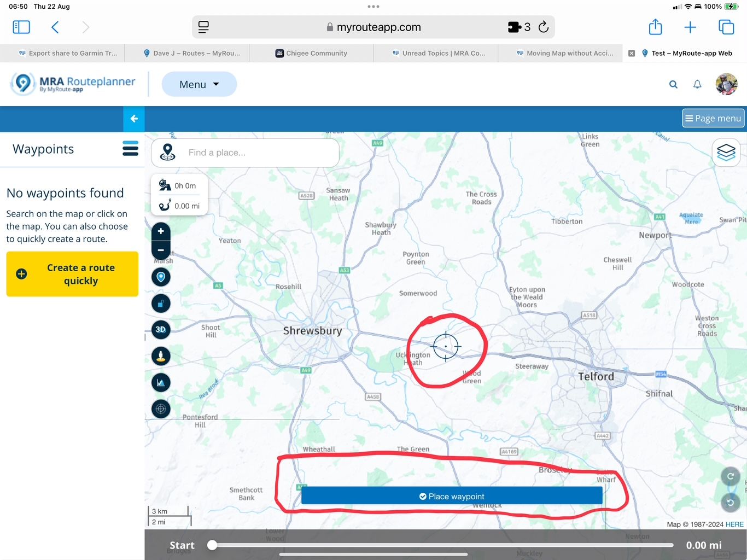Click the 0.00 mi distance in stats box
747x560 pixels.
pyautogui.click(x=187, y=206)
